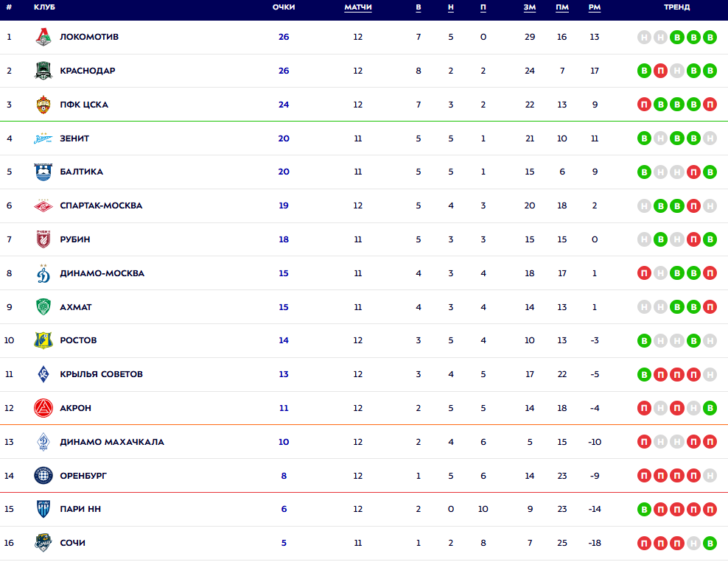
Task: Click the Lokomotiv club logo
Action: tap(44, 37)
